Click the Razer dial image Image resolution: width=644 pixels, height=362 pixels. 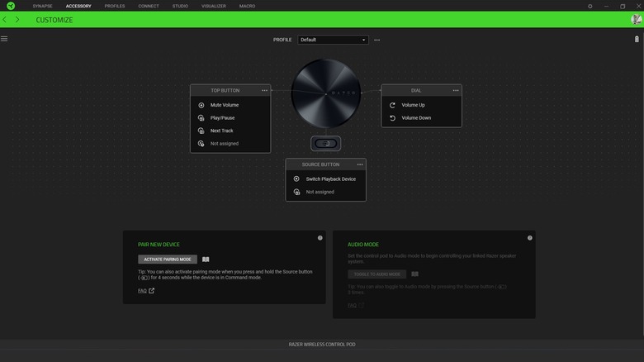(x=326, y=93)
